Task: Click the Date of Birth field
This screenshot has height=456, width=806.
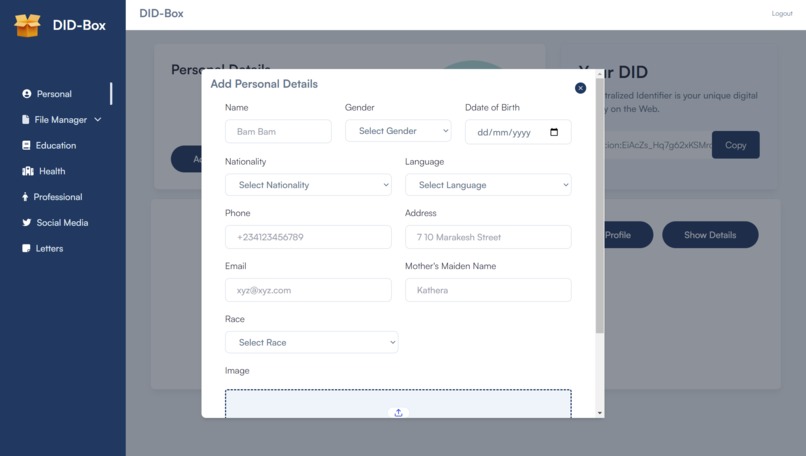Action: (x=518, y=132)
